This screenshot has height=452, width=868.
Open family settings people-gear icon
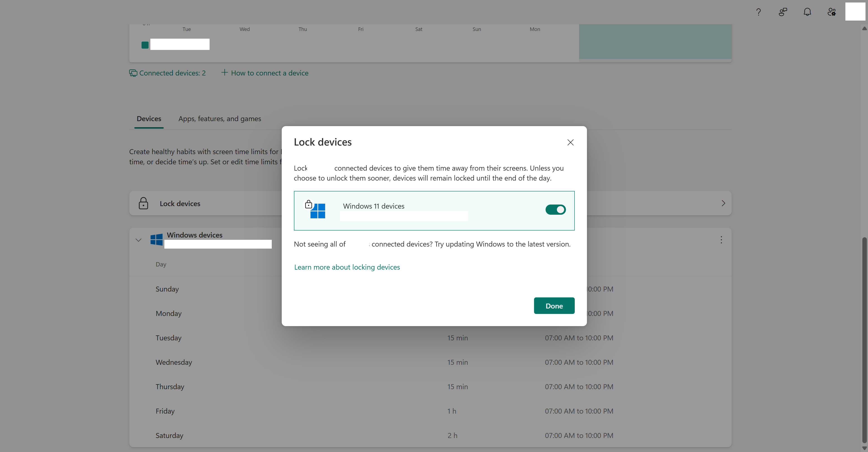(831, 12)
